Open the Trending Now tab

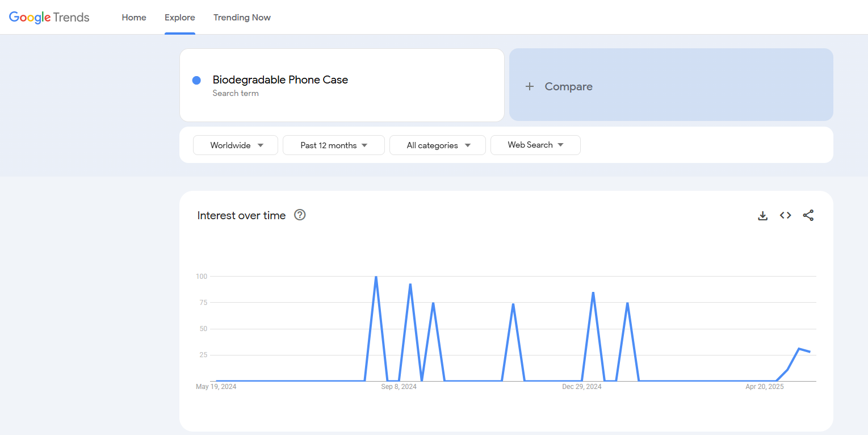(x=242, y=18)
